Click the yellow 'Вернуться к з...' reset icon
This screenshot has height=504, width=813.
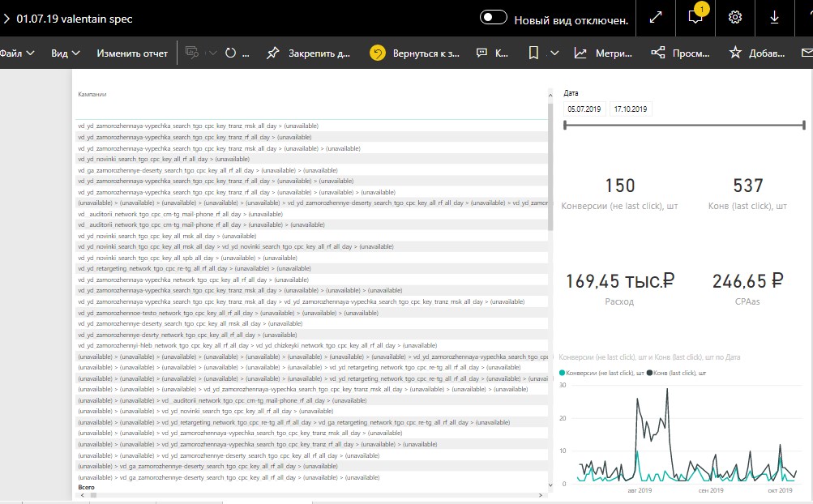[x=378, y=53]
